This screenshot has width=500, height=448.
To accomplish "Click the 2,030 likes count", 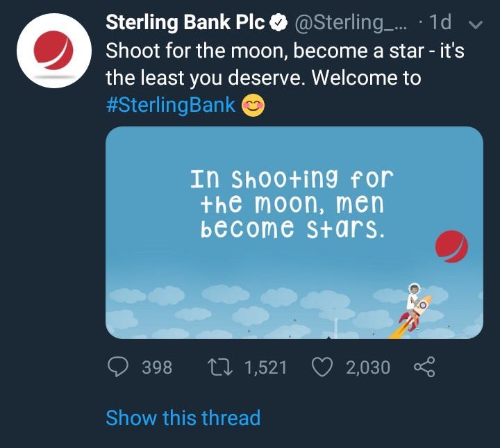I will click(368, 367).
